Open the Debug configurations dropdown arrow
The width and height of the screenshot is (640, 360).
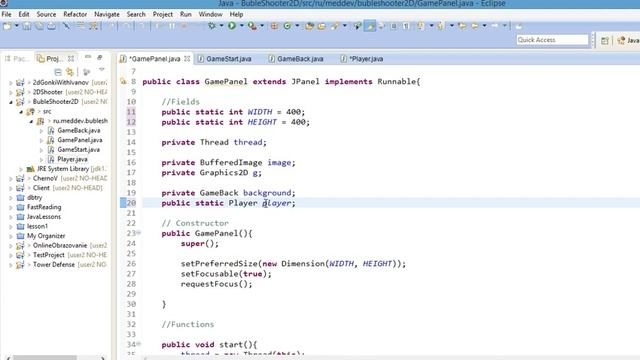(221, 26)
